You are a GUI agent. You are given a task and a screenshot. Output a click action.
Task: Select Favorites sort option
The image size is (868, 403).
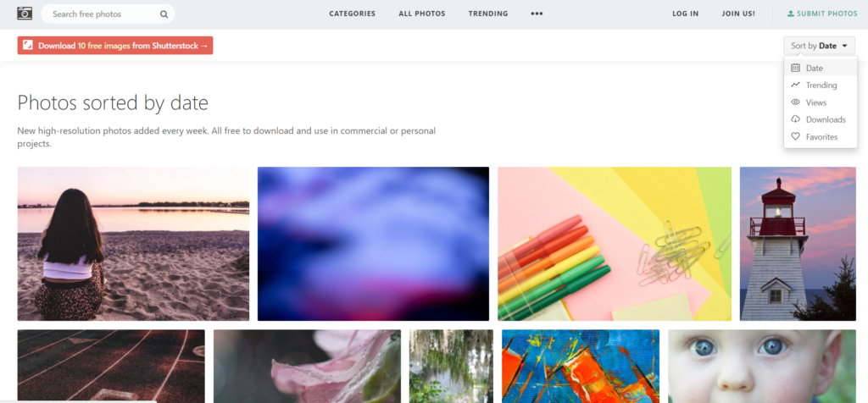pyautogui.click(x=821, y=136)
